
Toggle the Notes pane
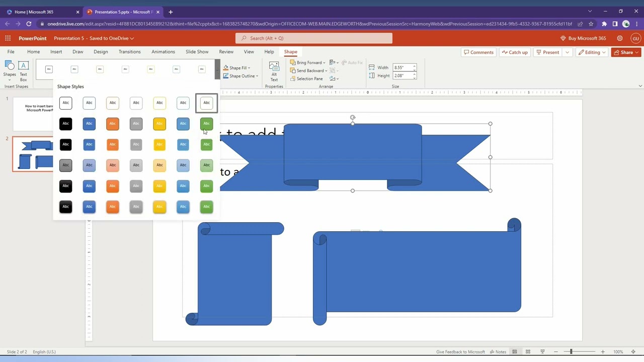click(498, 352)
